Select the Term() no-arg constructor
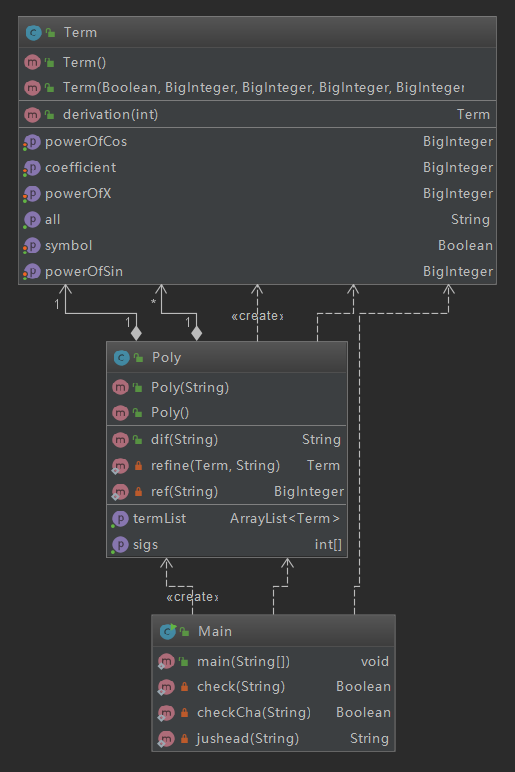This screenshot has width=515, height=772. coord(258,63)
